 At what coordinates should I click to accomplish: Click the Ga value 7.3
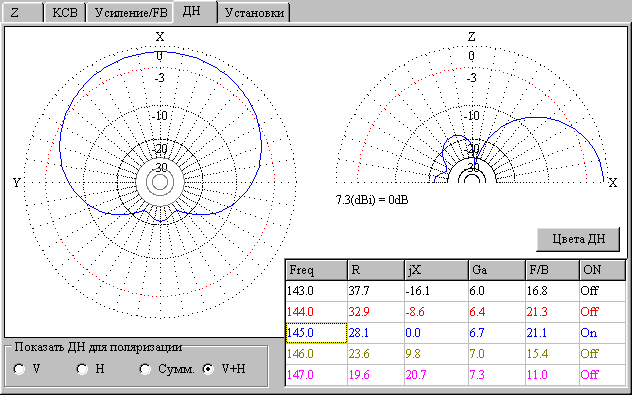(x=497, y=375)
